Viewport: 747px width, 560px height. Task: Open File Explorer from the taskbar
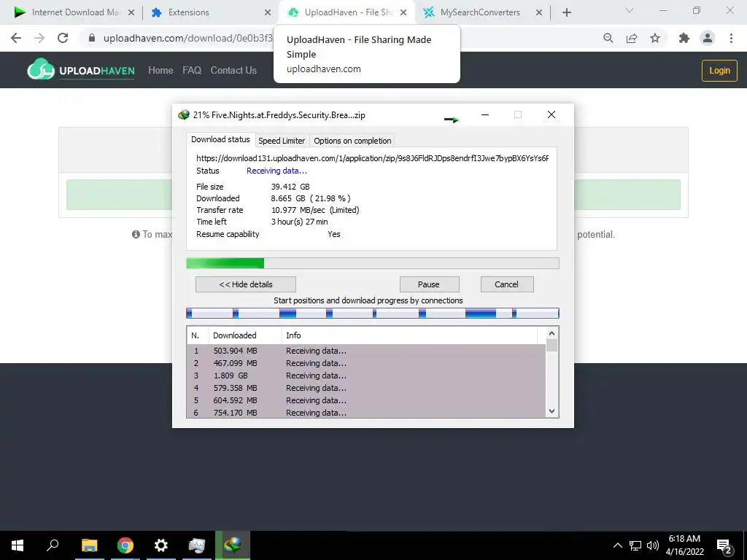point(89,545)
